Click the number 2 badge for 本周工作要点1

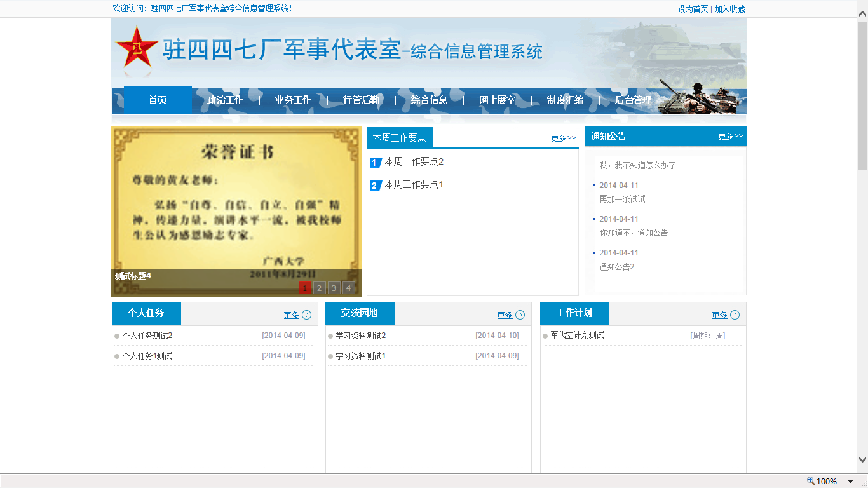pyautogui.click(x=375, y=186)
